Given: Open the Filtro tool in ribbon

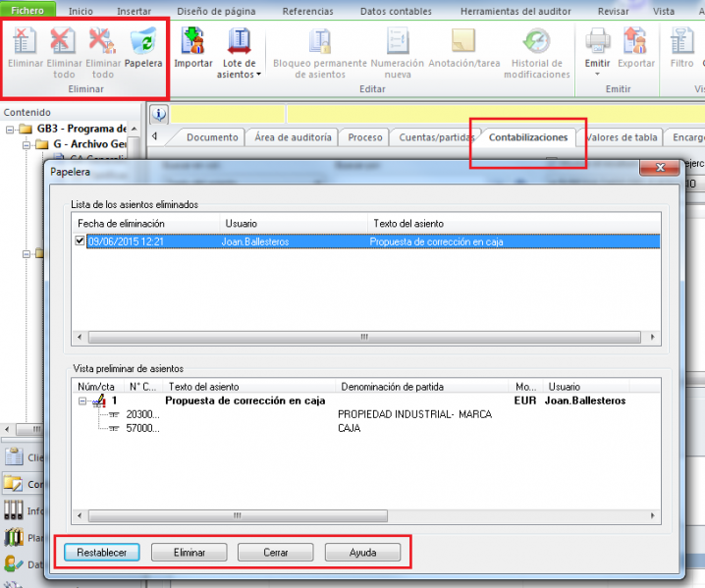Looking at the screenshot, I should pos(682,46).
